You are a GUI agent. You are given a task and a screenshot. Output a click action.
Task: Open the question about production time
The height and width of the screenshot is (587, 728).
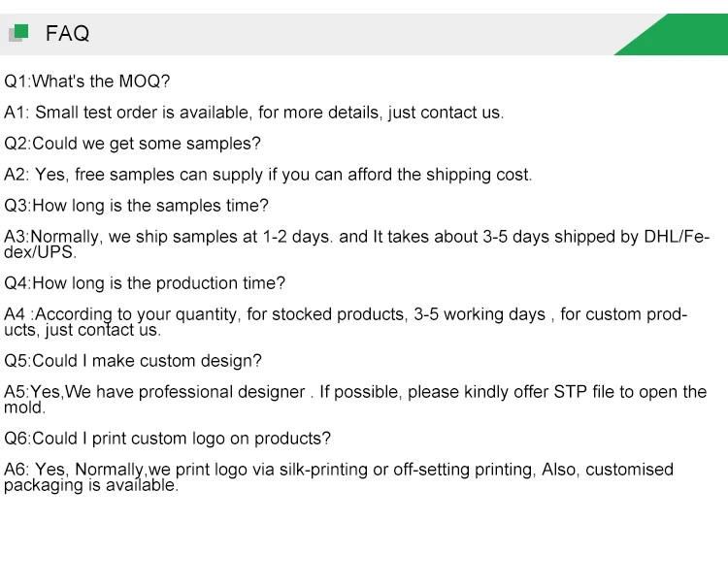tap(146, 283)
